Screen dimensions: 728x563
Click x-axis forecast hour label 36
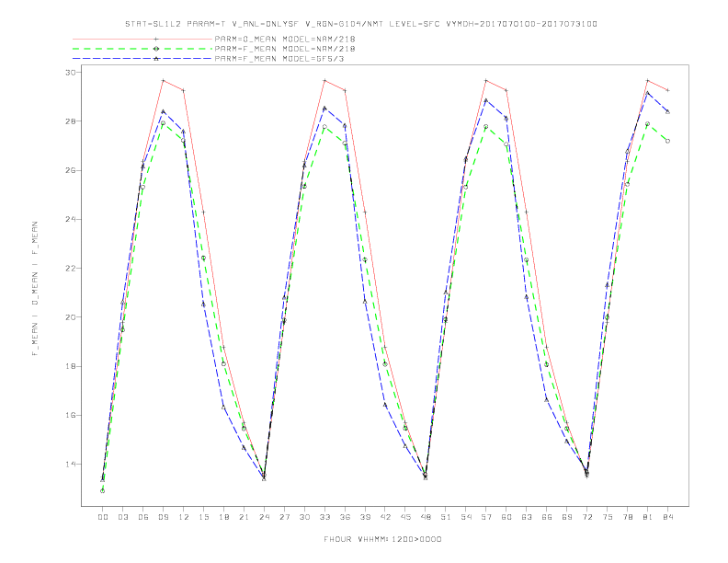click(345, 517)
